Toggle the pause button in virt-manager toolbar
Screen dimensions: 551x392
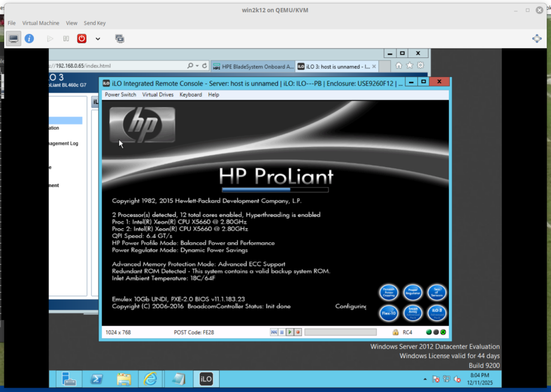[x=66, y=39]
